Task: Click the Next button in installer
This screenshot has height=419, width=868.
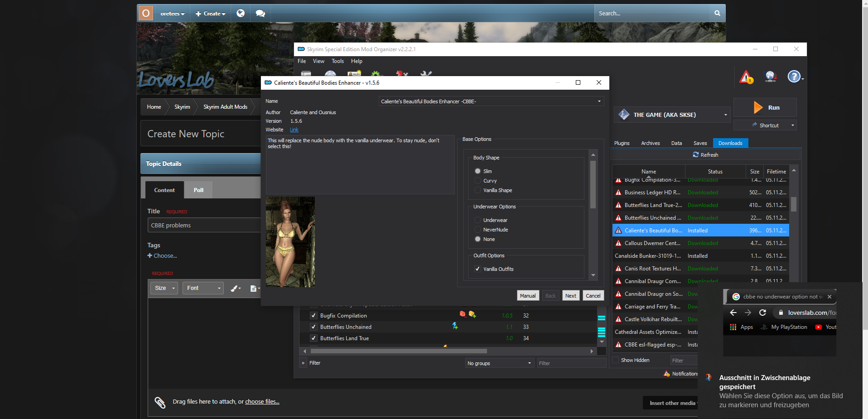Action: click(x=571, y=296)
